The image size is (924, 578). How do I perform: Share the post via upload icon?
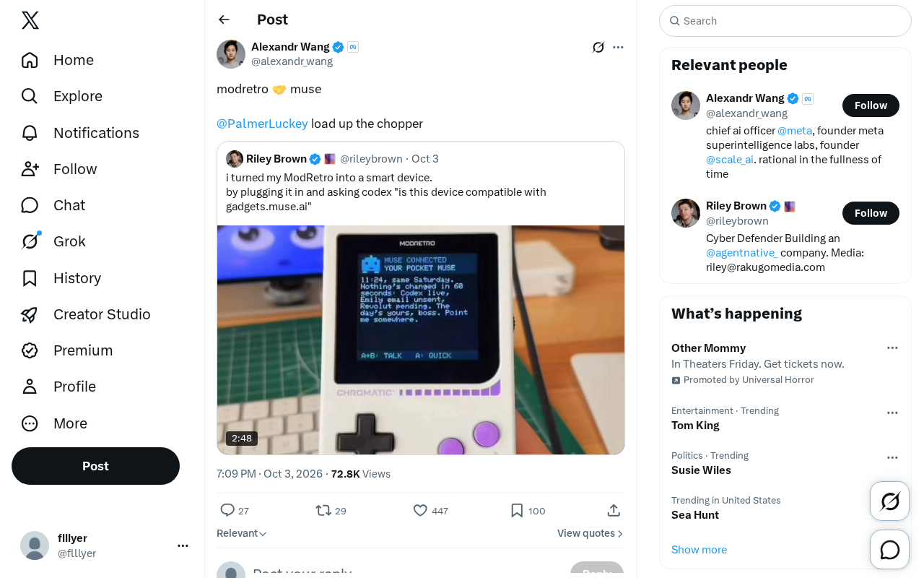pos(614,511)
